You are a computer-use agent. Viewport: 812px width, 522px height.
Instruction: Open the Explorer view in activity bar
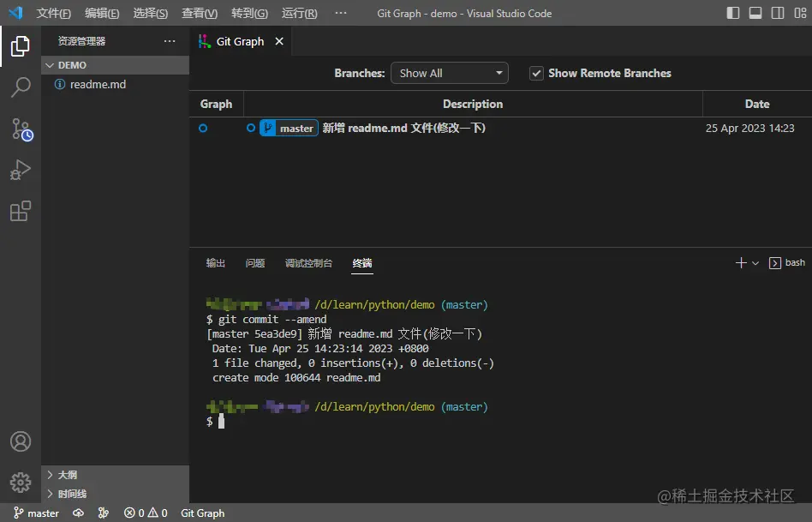point(21,46)
